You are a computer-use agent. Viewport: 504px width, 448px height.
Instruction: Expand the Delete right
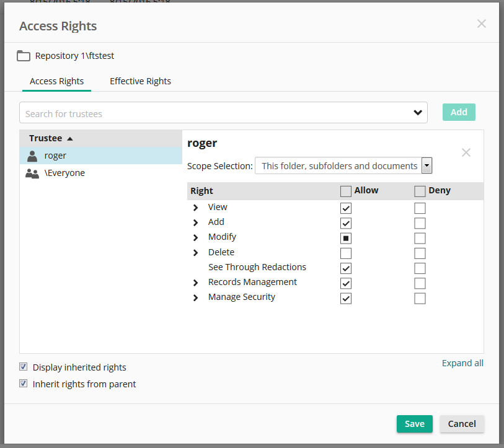(x=195, y=253)
